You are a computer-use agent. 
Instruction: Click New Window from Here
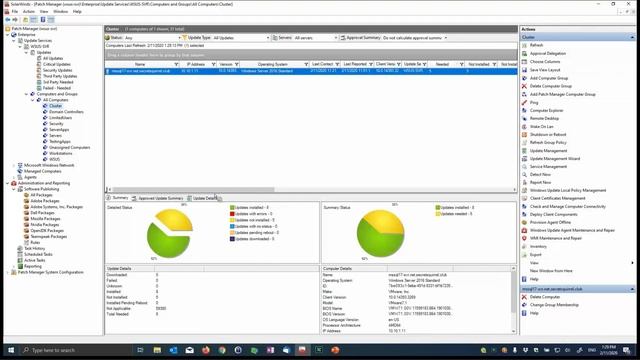551,271
